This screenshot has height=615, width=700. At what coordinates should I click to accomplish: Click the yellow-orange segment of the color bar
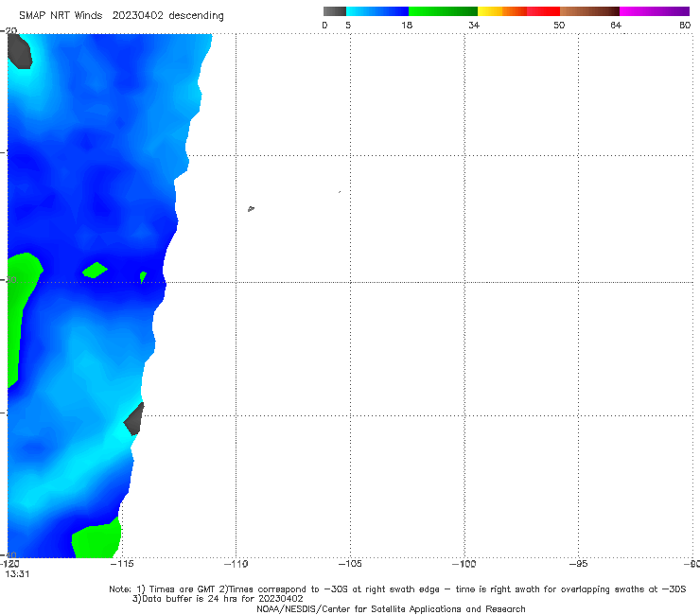pyautogui.click(x=501, y=11)
